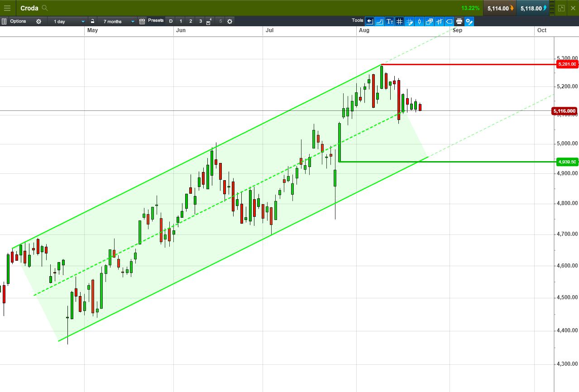Viewport: 579px width, 392px height.
Task: Select the green 4,939.50 support line label
Action: pos(567,162)
